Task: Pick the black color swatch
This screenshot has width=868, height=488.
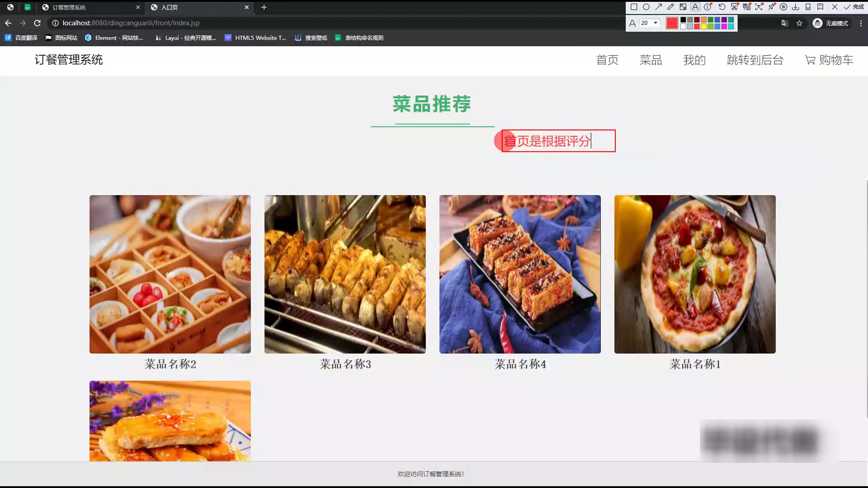Action: pos(683,19)
